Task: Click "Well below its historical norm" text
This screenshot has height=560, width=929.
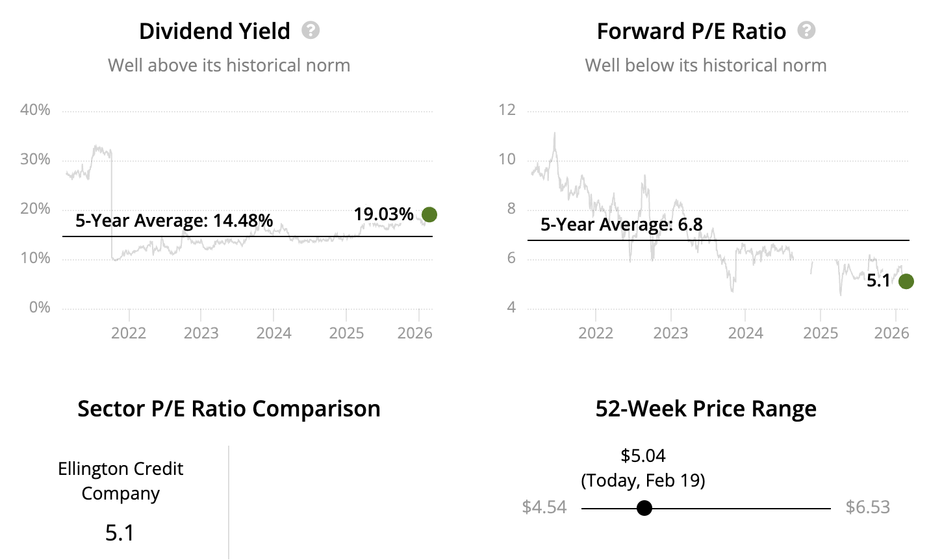Action: point(706,65)
